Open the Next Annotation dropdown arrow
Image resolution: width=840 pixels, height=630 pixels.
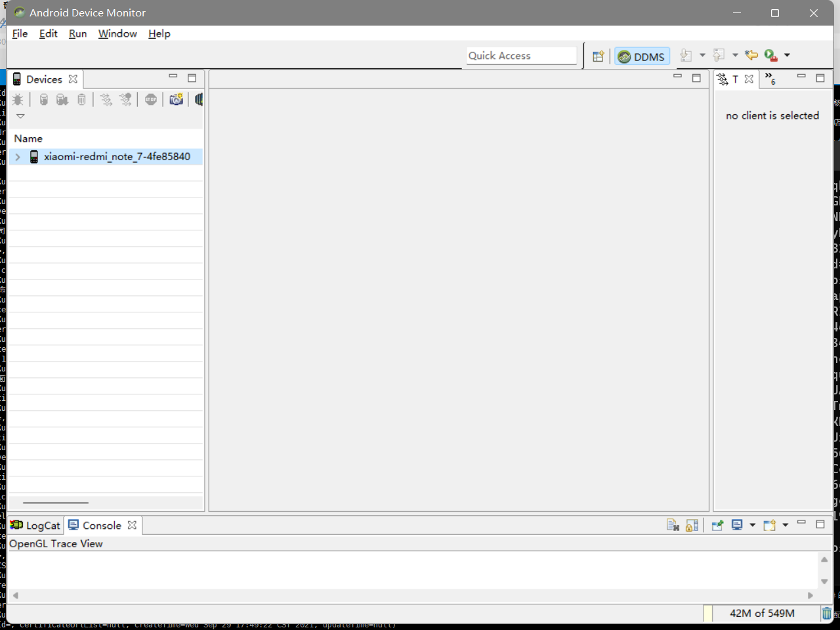(702, 56)
